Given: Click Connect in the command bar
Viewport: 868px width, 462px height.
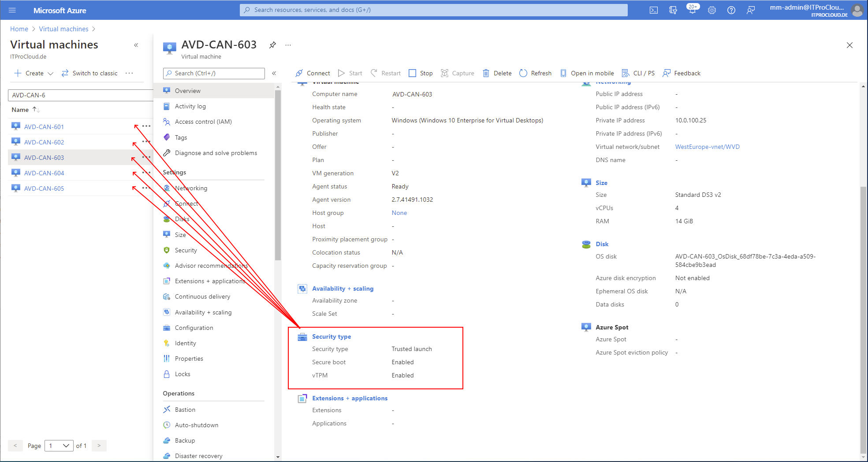Looking at the screenshot, I should pyautogui.click(x=313, y=73).
